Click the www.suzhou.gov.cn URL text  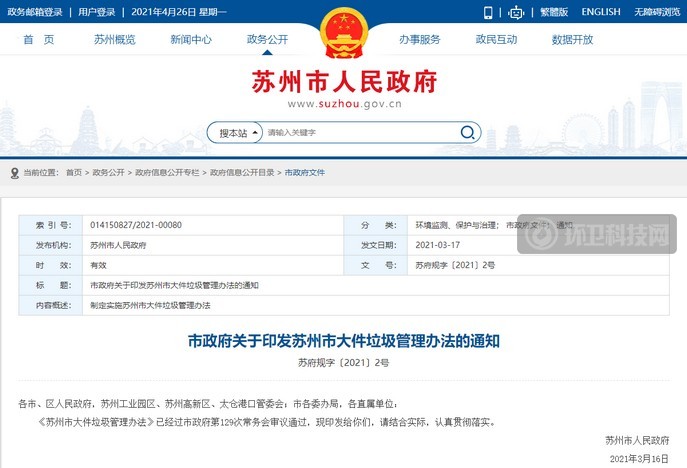pyautogui.click(x=344, y=104)
